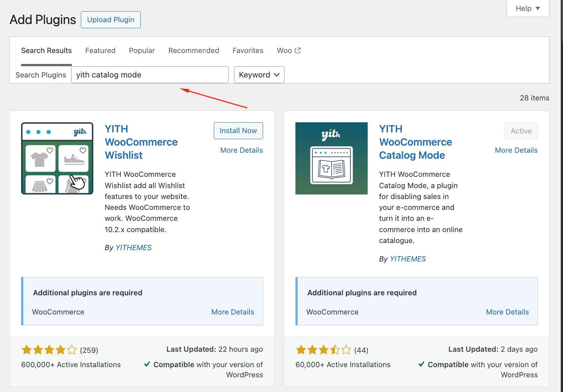Focus the Search Plugins input field
563x392 pixels.
coord(150,74)
